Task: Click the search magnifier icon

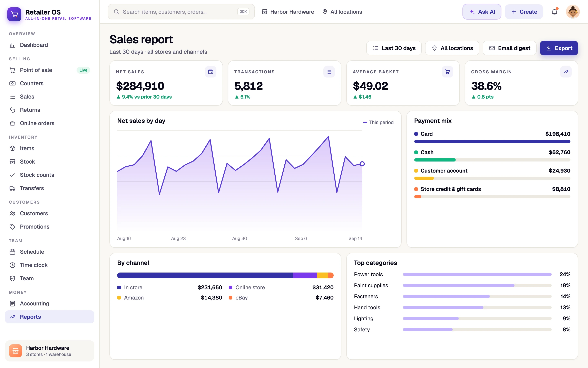Action: click(x=116, y=12)
